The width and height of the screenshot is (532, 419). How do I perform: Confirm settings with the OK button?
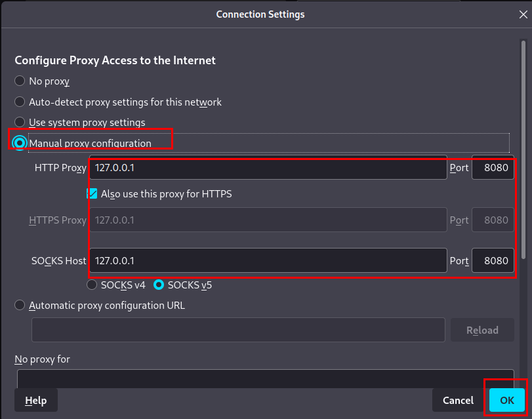(506, 400)
